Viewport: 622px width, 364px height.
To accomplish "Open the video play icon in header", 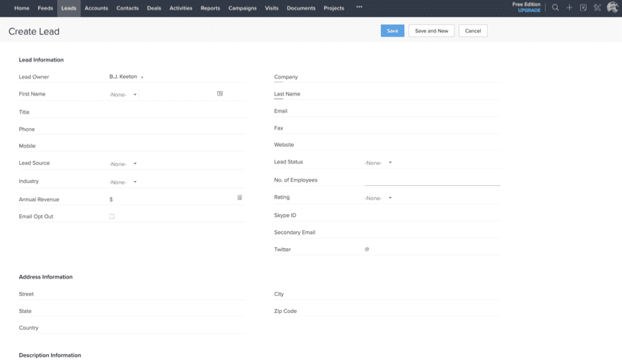I will click(583, 8).
